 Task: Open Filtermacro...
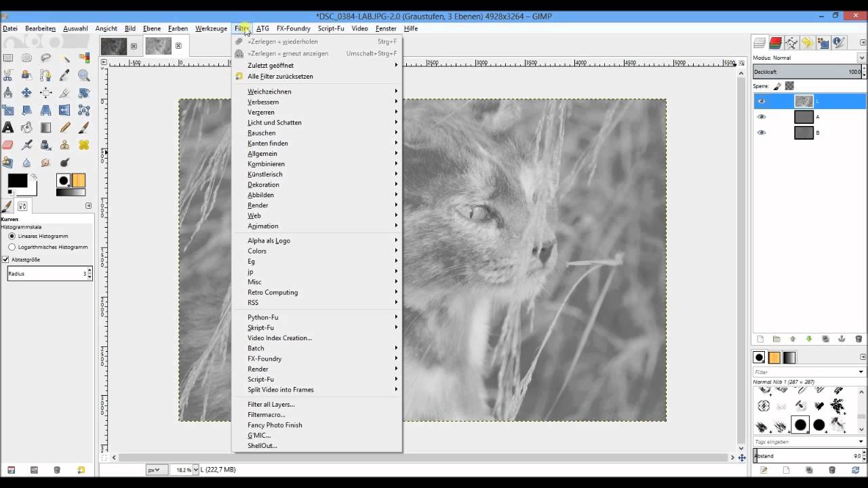317,415
